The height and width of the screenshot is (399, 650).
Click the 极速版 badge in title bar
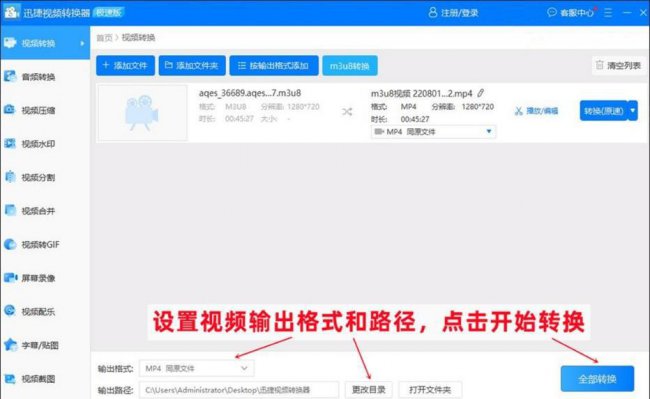tap(109, 12)
